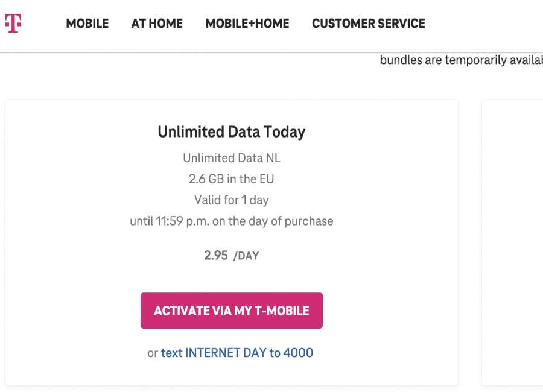Select the Unlimited Data NL line
Image resolution: width=543 pixels, height=392 pixels.
232,158
